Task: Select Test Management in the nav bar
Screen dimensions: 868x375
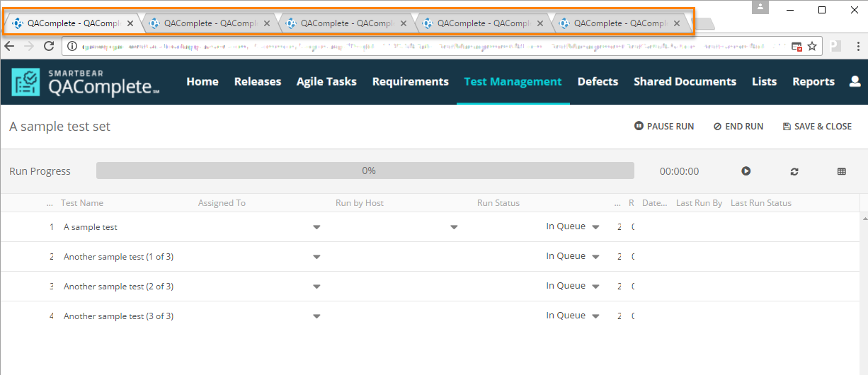Action: click(x=513, y=82)
